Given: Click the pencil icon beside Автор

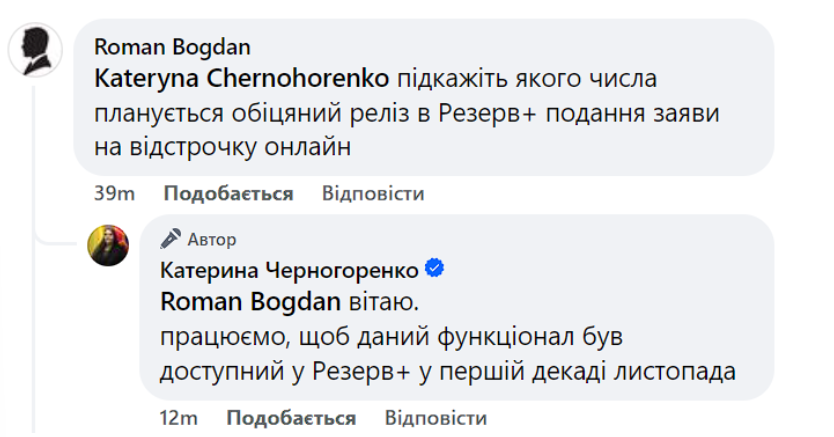Looking at the screenshot, I should (172, 239).
